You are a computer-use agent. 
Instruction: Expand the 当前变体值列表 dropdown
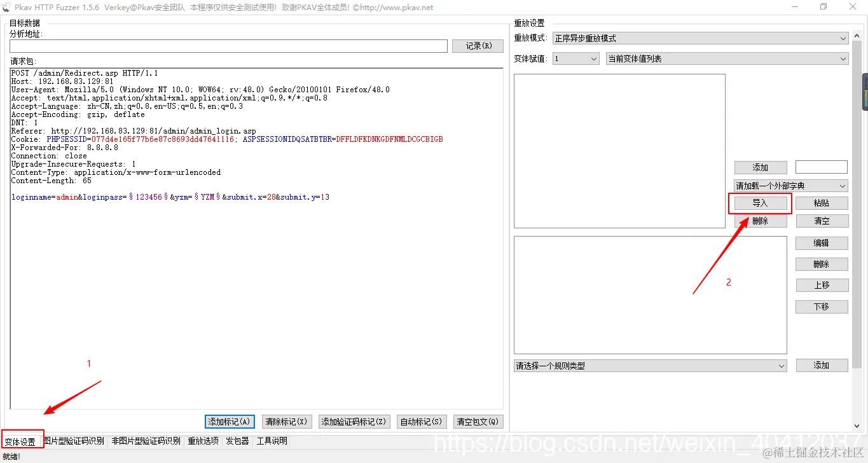727,59
